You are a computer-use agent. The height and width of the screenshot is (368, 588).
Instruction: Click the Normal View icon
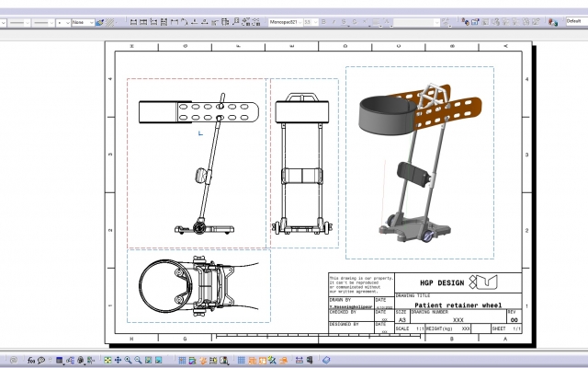148,360
